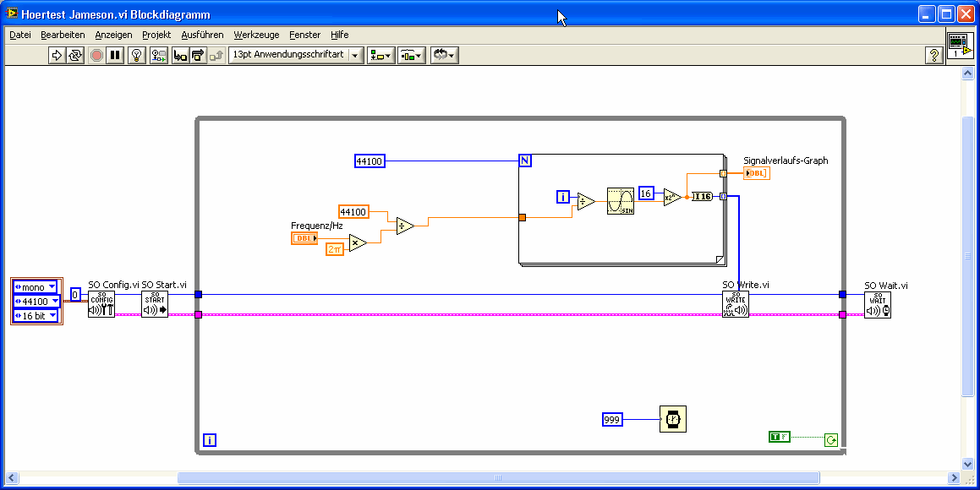Click the Run arrow button
The width and height of the screenshot is (980, 490).
click(x=57, y=55)
